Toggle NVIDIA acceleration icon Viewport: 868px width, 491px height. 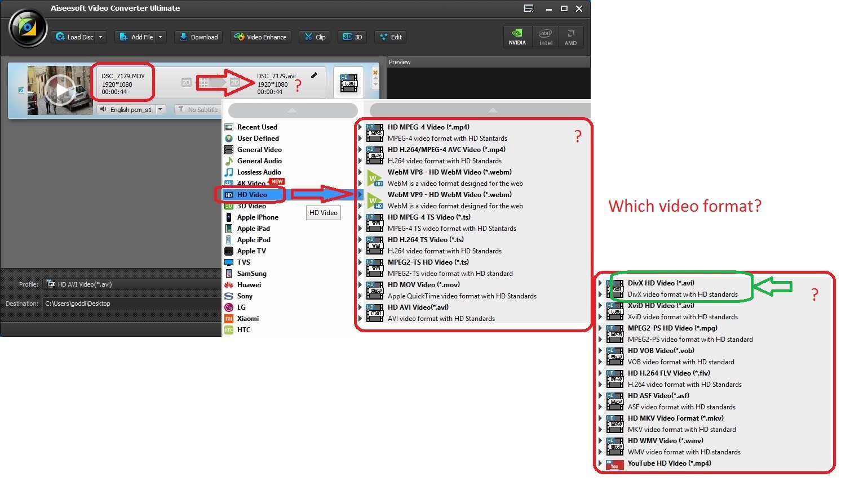tap(517, 37)
